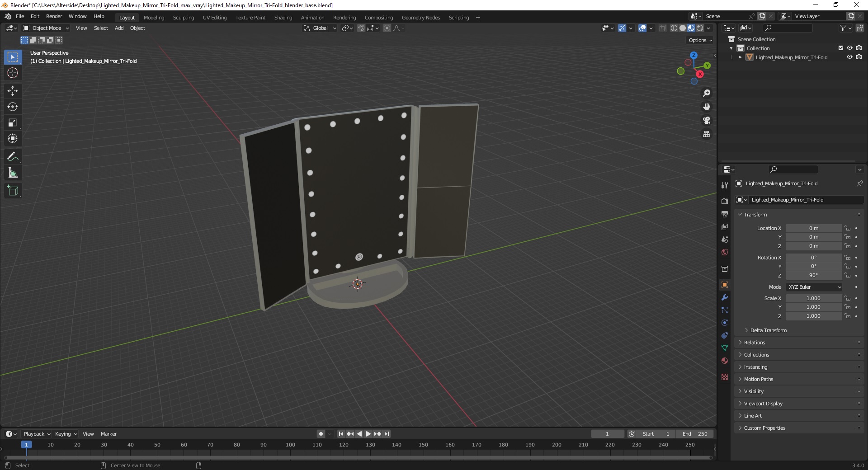Screen dimensions: 868x470
Task: Toggle auto keying record button
Action: pos(321,434)
